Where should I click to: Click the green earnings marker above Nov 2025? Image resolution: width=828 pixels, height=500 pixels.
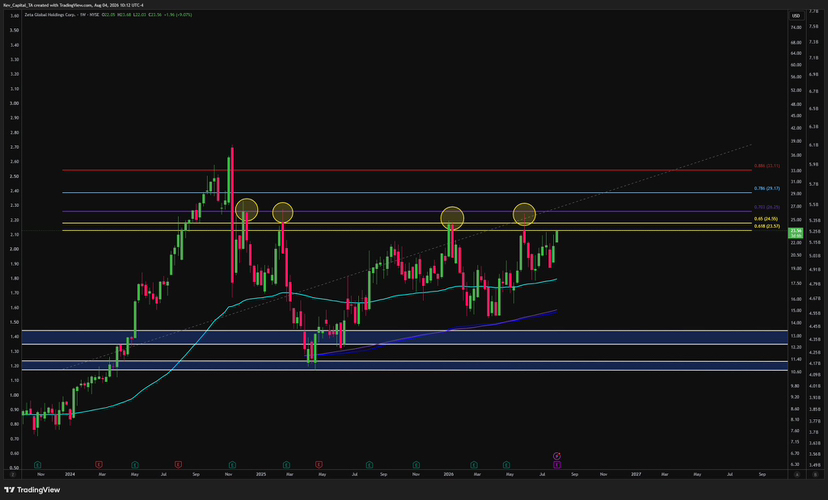417,465
